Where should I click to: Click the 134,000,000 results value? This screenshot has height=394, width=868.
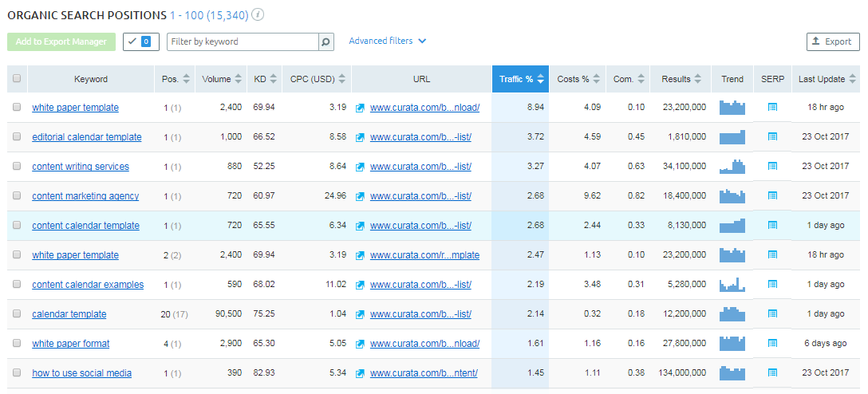(682, 373)
